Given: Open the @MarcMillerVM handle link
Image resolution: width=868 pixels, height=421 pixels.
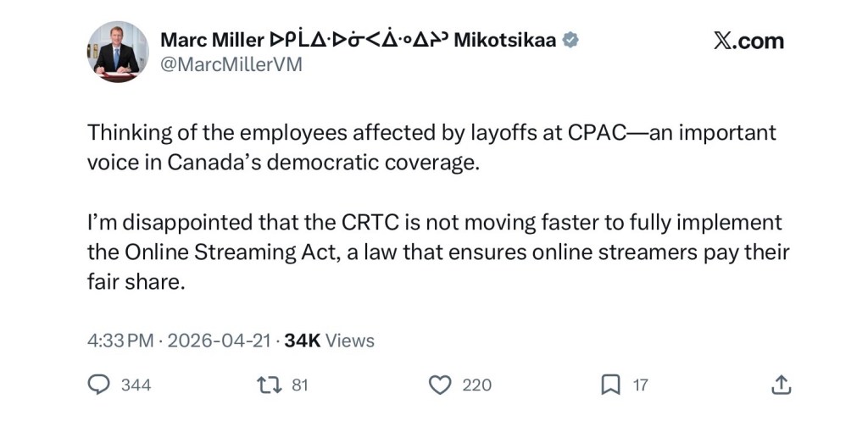Looking at the screenshot, I should coord(231,65).
